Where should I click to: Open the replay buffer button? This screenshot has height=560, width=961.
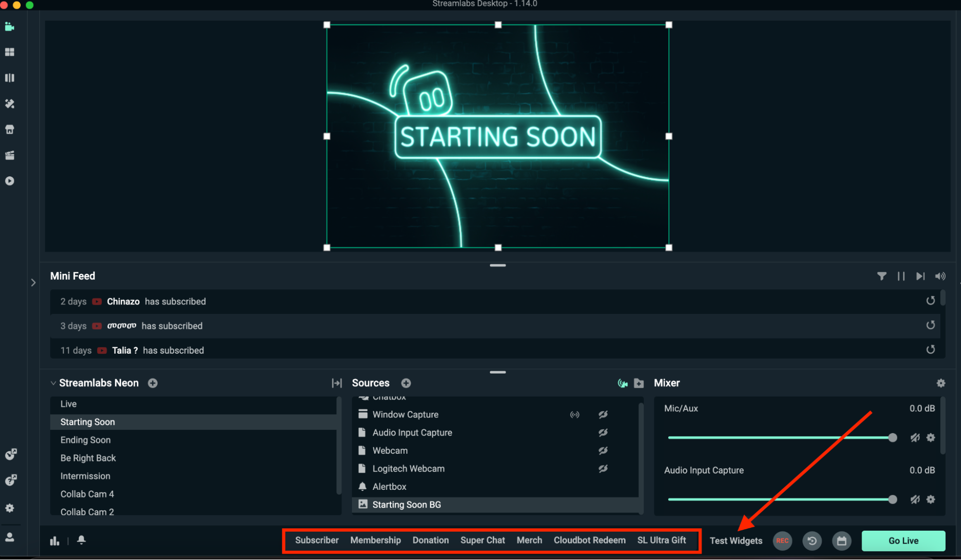point(812,541)
